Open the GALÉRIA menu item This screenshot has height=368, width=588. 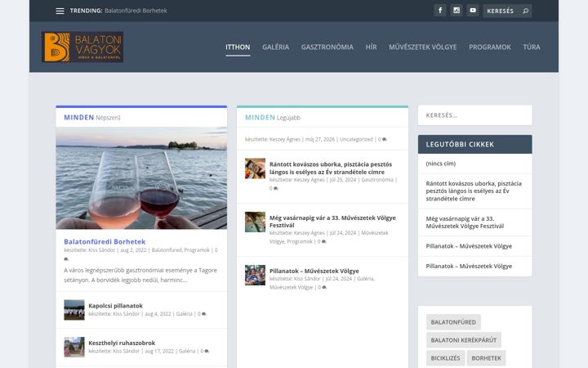pos(276,47)
